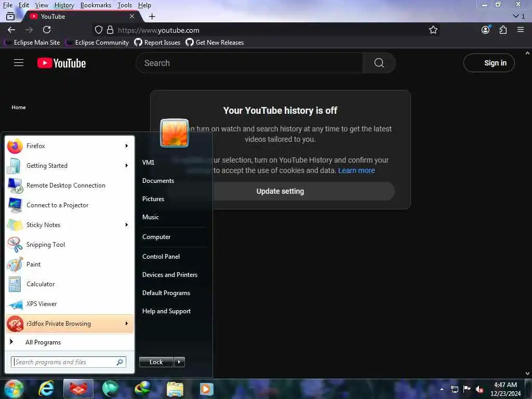This screenshot has width=532, height=399.
Task: Open the tracking protection shield icon
Action: point(98,30)
